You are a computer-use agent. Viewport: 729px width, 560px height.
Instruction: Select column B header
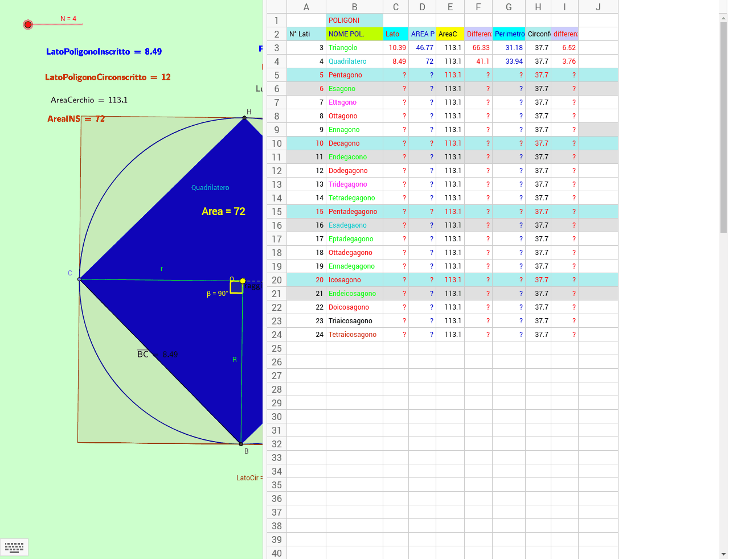click(355, 7)
